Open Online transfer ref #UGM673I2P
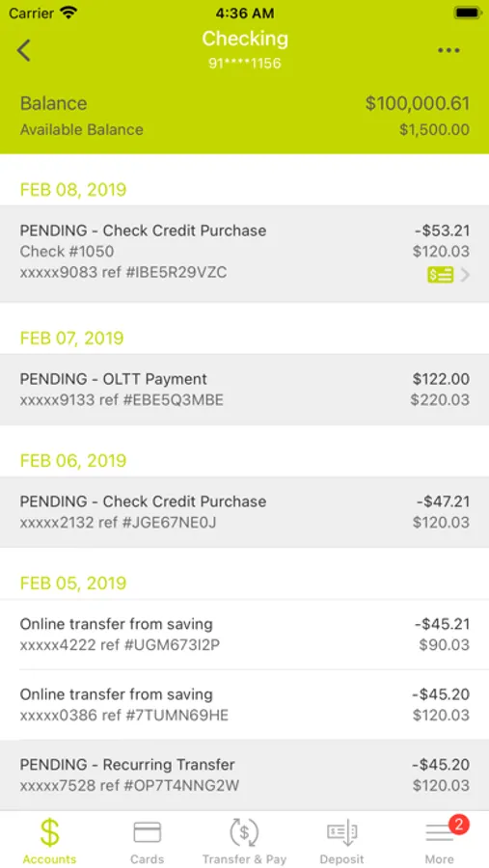 244,635
